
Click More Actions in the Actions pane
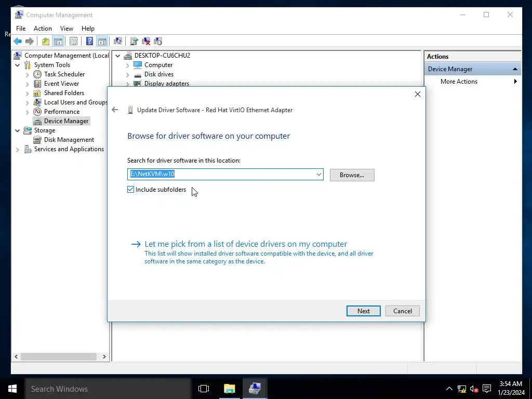[x=459, y=82]
